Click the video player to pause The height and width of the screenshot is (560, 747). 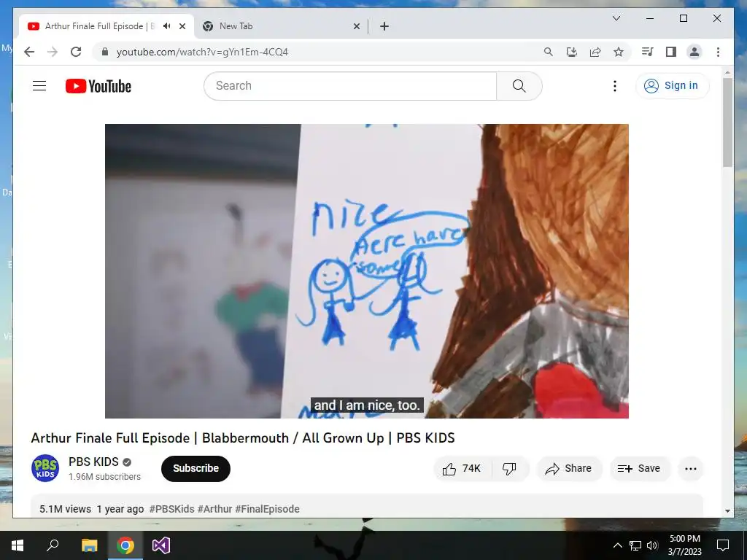point(367,271)
